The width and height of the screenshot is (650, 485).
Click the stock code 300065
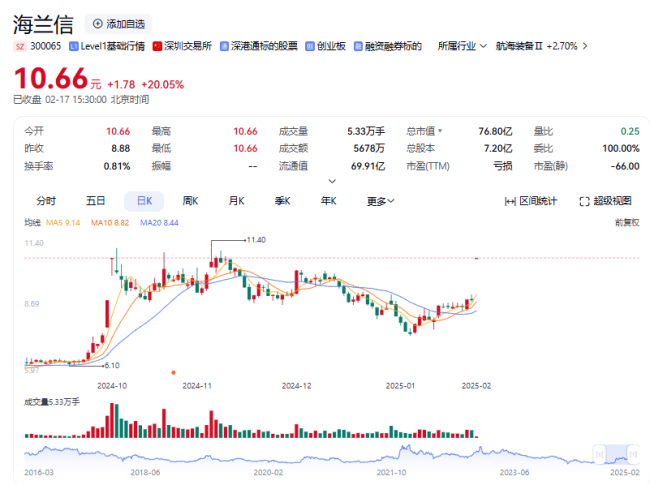click(x=46, y=46)
